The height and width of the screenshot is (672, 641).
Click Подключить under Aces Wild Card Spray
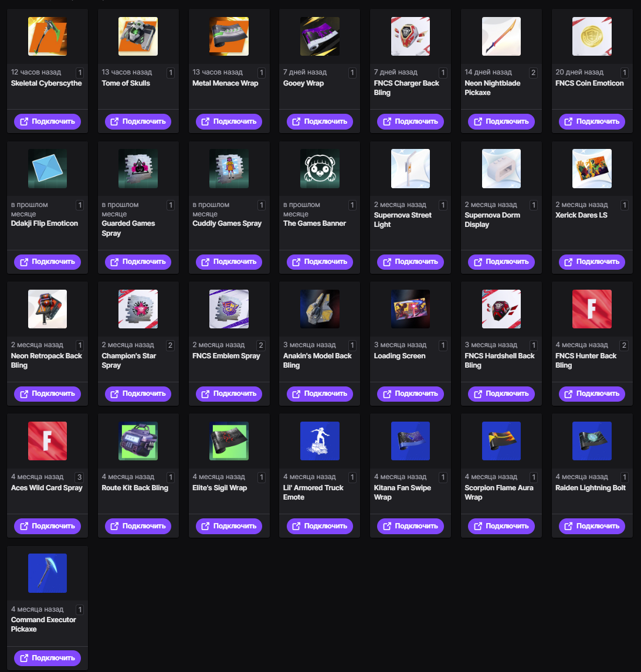[47, 527]
